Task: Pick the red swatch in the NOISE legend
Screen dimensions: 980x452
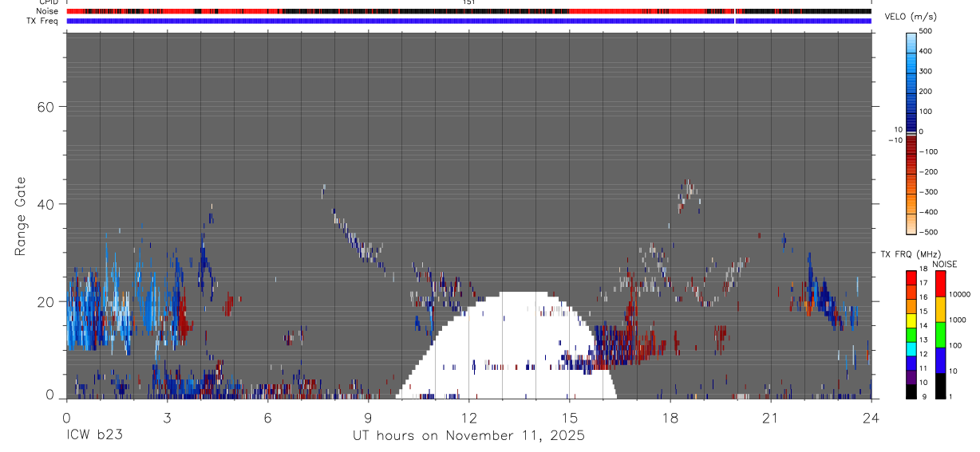Action: [940, 283]
